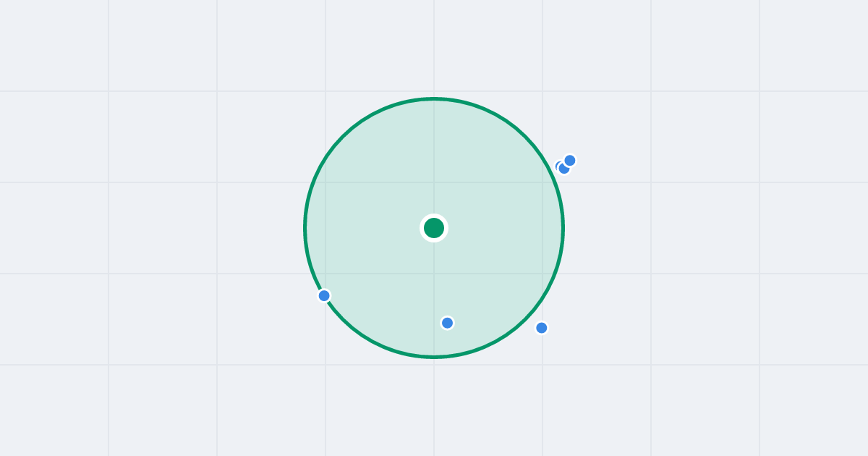Click the empty grid area below the circle
Image resolution: width=868 pixels, height=456 pixels.
point(434,409)
